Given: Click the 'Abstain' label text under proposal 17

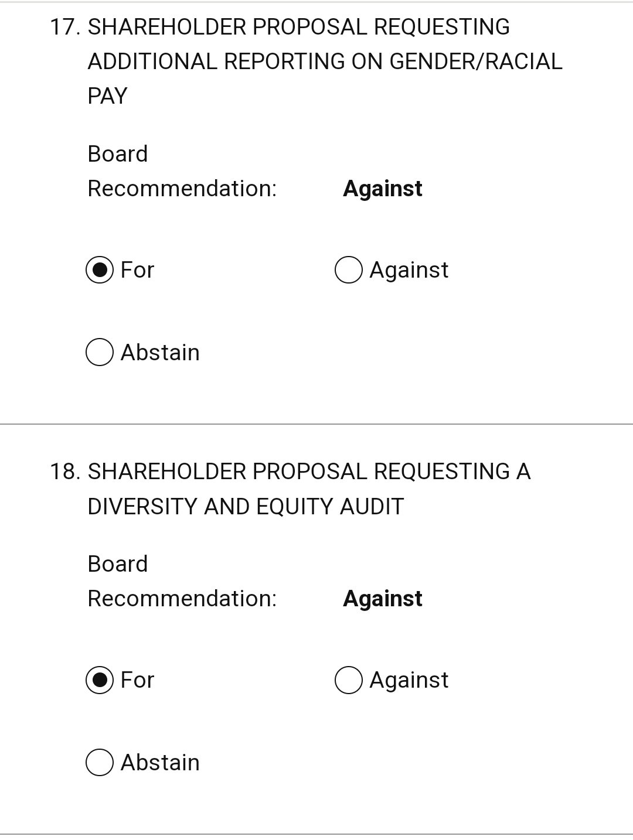Looking at the screenshot, I should tap(160, 353).
